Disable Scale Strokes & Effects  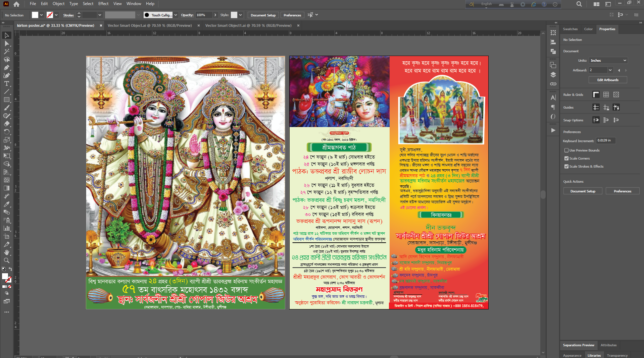pos(566,166)
